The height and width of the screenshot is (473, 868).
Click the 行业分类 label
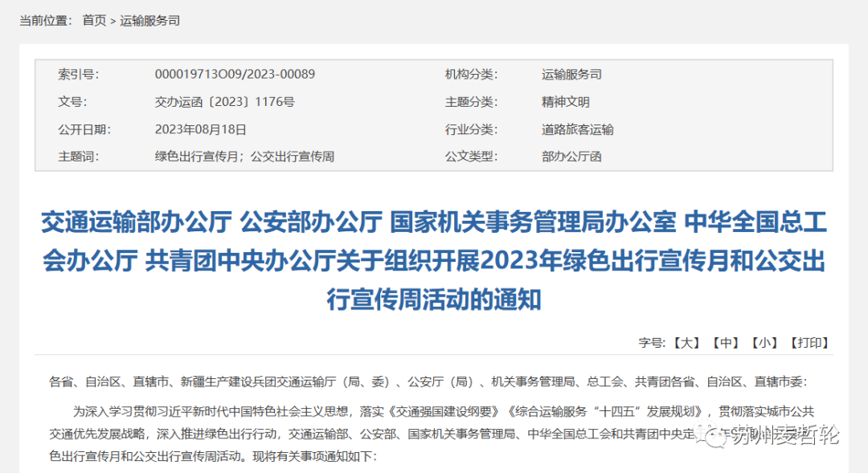tap(471, 129)
